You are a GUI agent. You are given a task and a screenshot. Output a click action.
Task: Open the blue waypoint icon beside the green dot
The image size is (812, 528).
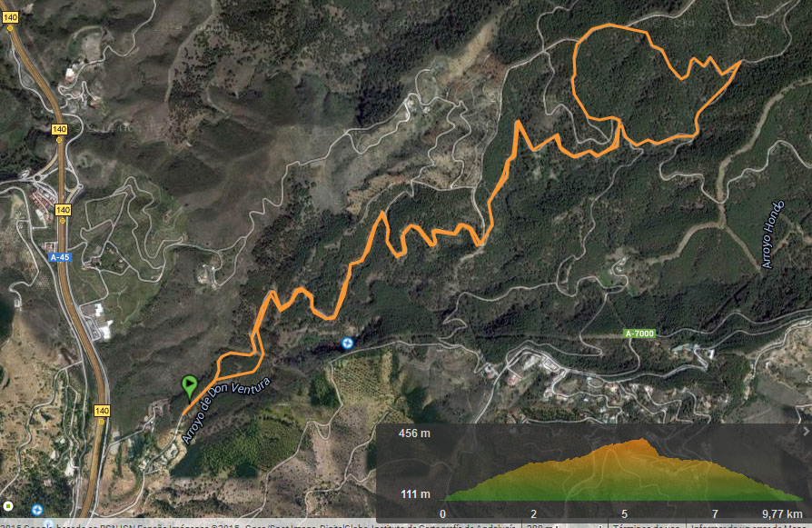click(36, 510)
